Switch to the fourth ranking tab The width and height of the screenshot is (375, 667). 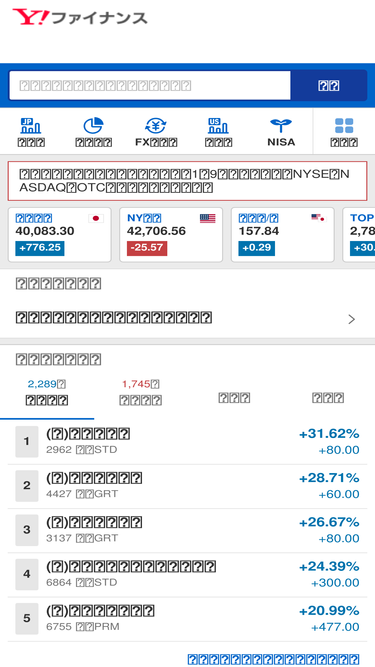tap(328, 398)
